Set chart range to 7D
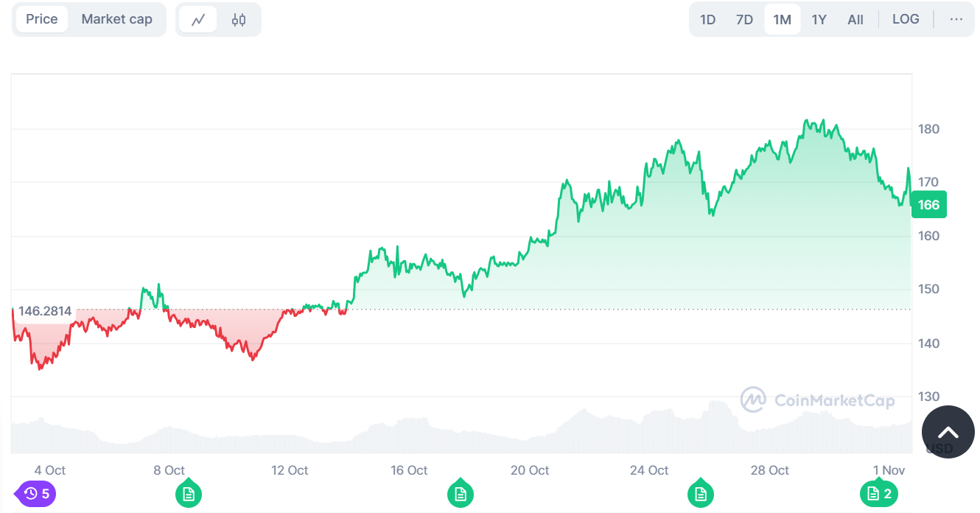This screenshot has height=513, width=980. [x=744, y=20]
